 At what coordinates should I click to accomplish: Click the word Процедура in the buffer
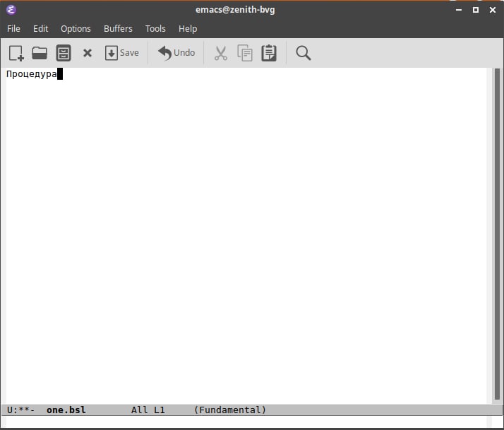[x=32, y=74]
